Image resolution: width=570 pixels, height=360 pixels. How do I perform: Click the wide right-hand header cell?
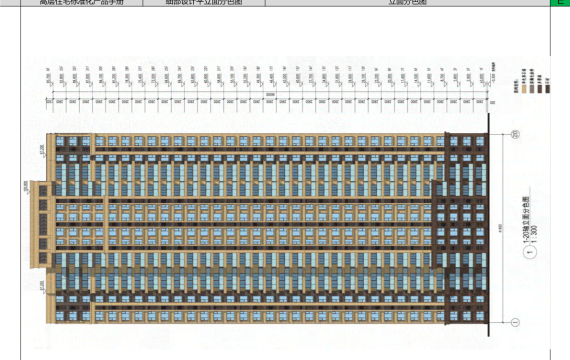408,3
